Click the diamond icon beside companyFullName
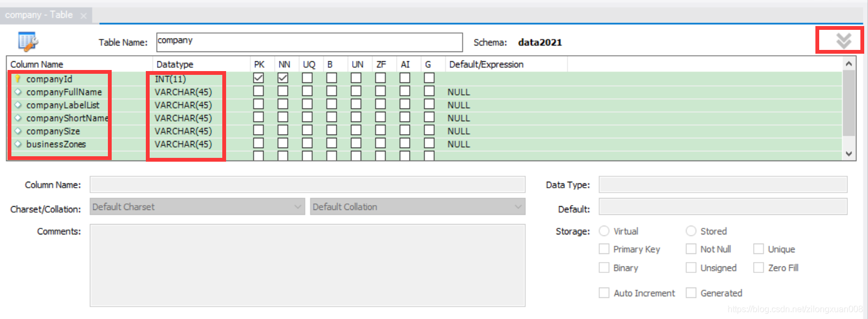The height and width of the screenshot is (319, 868). click(18, 92)
